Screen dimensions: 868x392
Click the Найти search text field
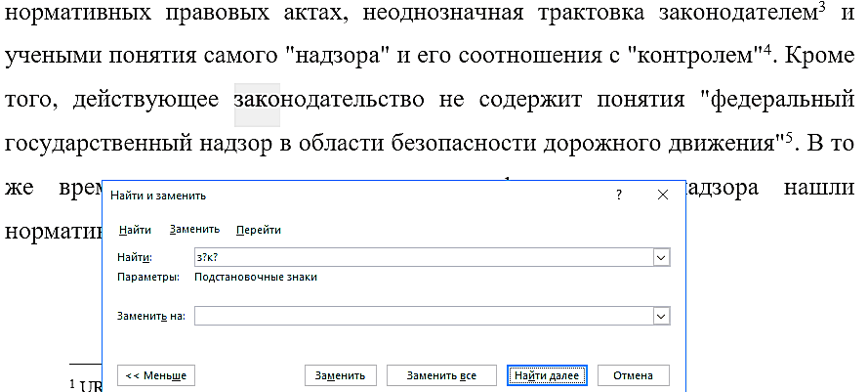pyautogui.click(x=420, y=256)
